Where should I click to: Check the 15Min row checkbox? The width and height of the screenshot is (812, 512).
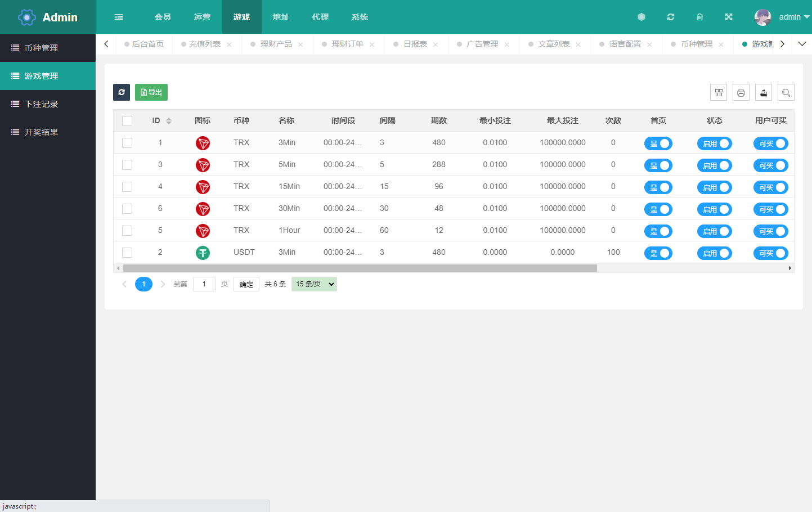[127, 187]
